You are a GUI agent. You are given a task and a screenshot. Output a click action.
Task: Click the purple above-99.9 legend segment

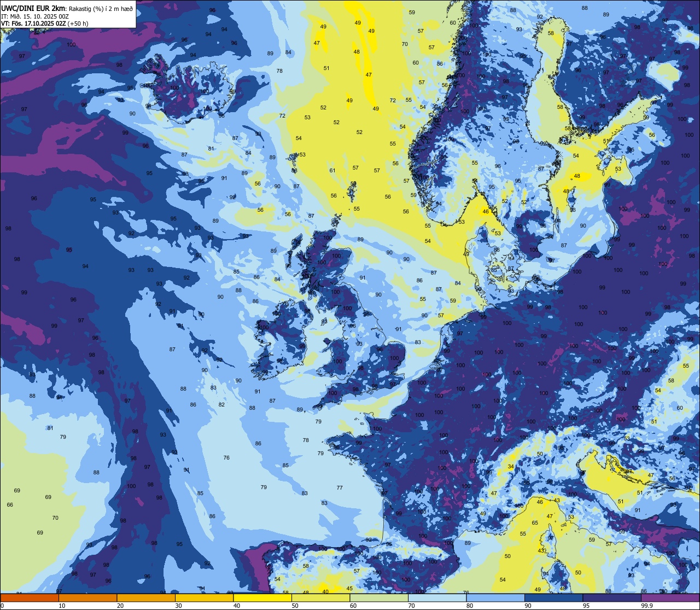pyautogui.click(x=670, y=597)
